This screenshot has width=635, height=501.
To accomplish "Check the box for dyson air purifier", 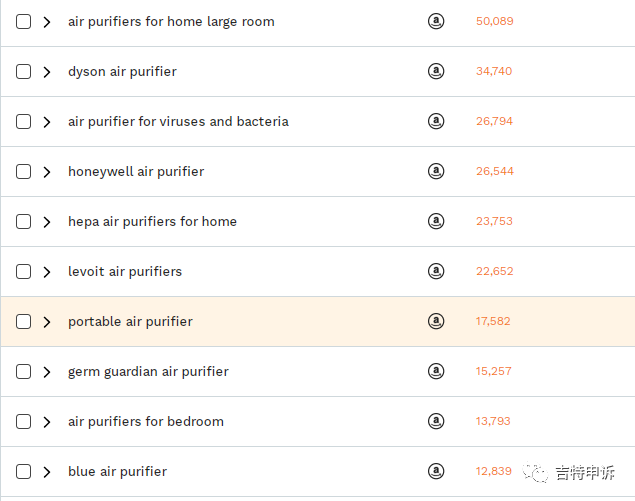I will coord(24,72).
